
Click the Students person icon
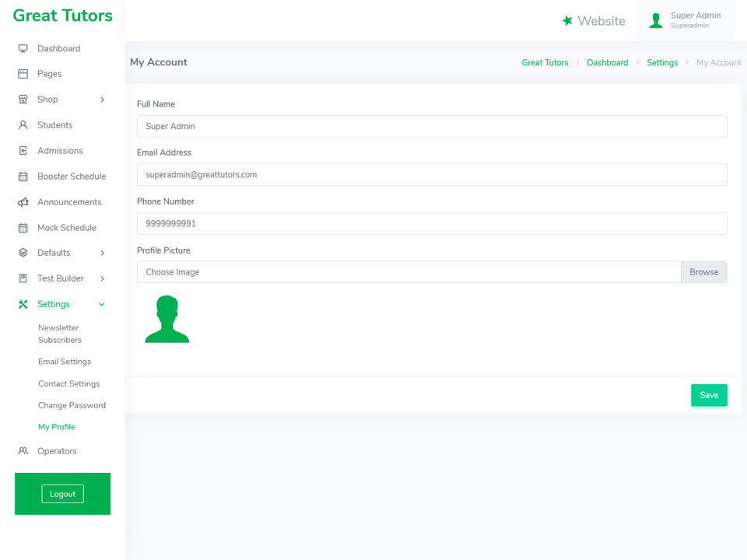[23, 124]
